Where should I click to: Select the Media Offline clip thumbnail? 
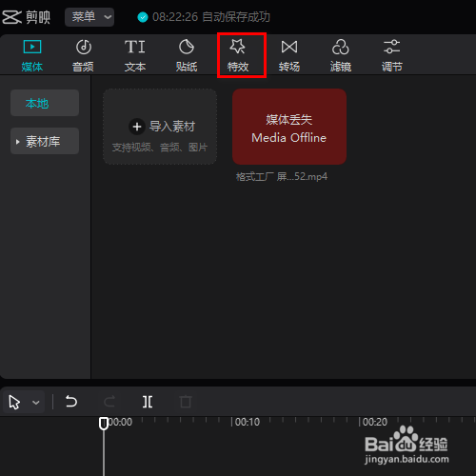pos(289,127)
